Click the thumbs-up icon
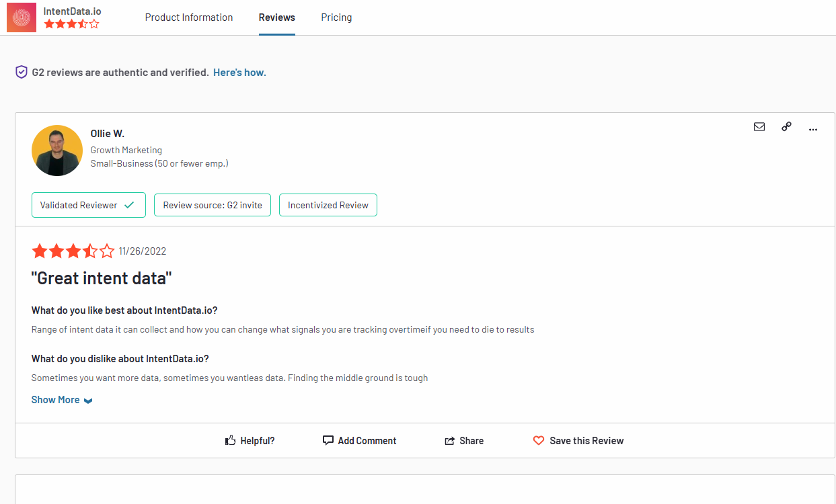The width and height of the screenshot is (836, 504). click(231, 441)
